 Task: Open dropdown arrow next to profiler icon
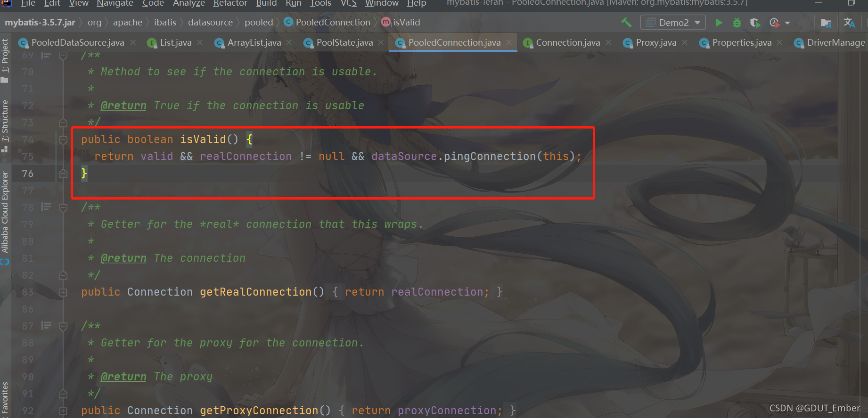click(x=787, y=23)
